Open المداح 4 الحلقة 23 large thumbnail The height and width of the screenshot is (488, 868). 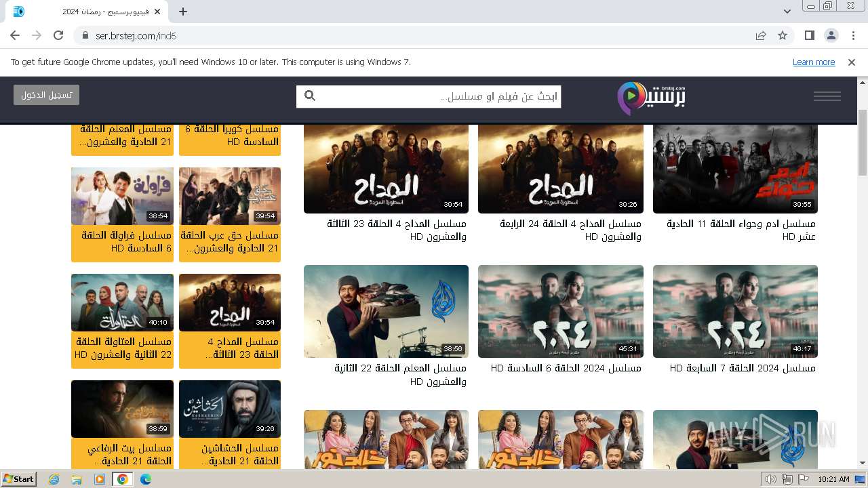point(386,168)
